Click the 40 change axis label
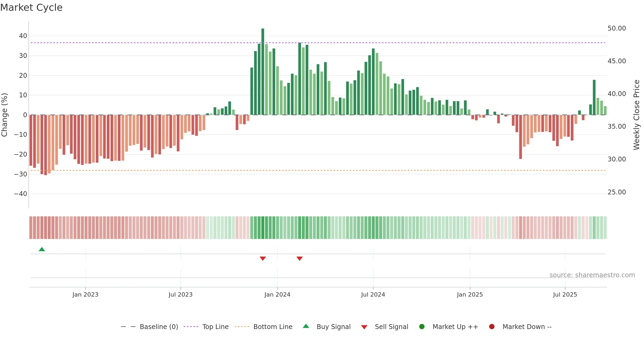644x362 pixels. click(23, 36)
